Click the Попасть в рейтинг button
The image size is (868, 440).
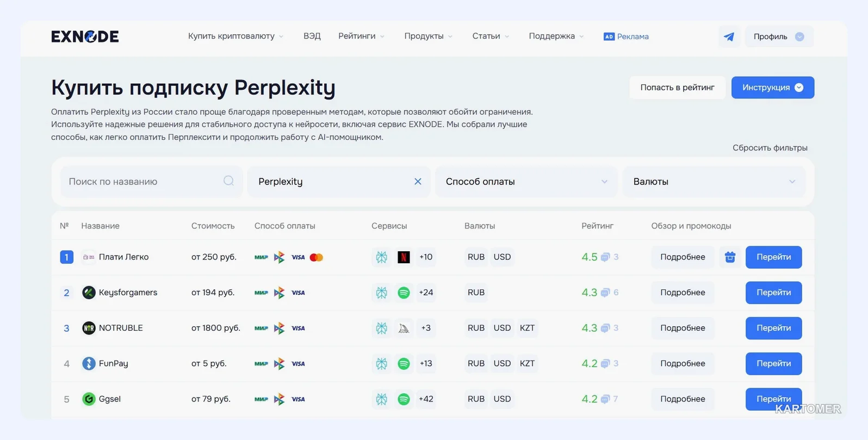677,88
